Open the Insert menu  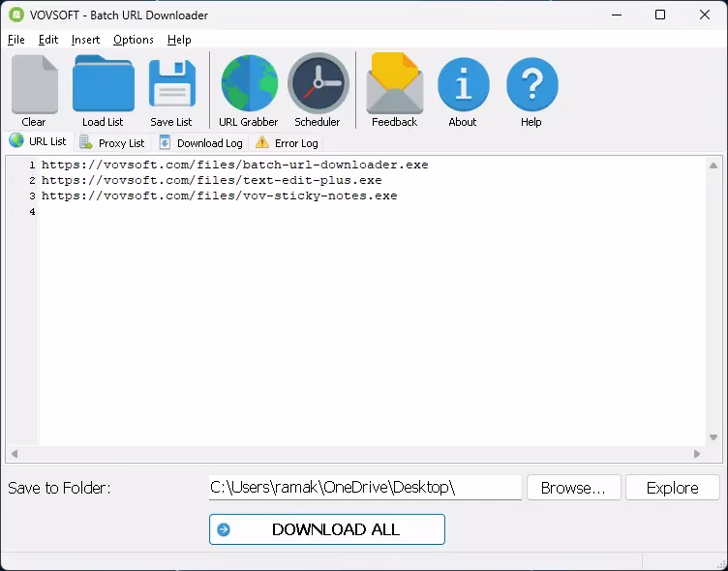click(x=85, y=40)
